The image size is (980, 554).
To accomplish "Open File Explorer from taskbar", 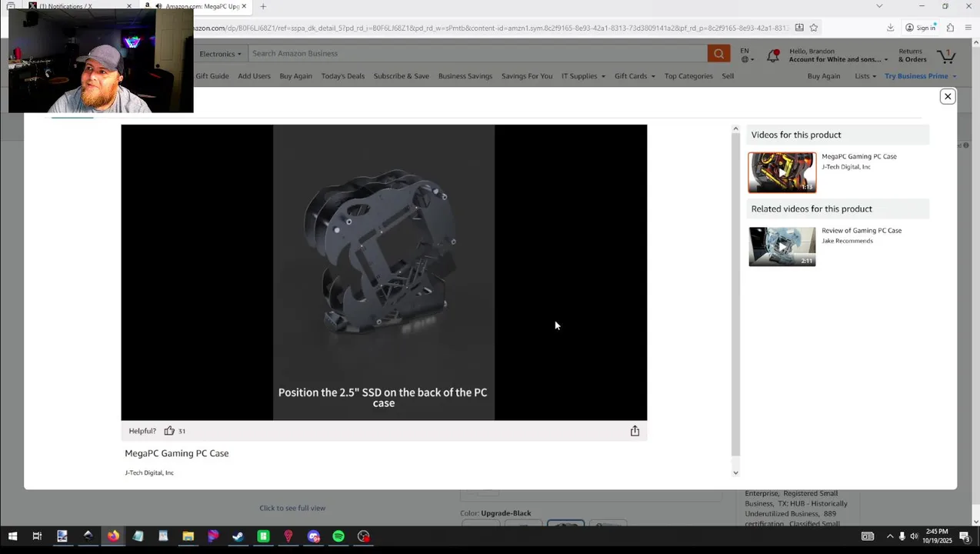I will [188, 536].
